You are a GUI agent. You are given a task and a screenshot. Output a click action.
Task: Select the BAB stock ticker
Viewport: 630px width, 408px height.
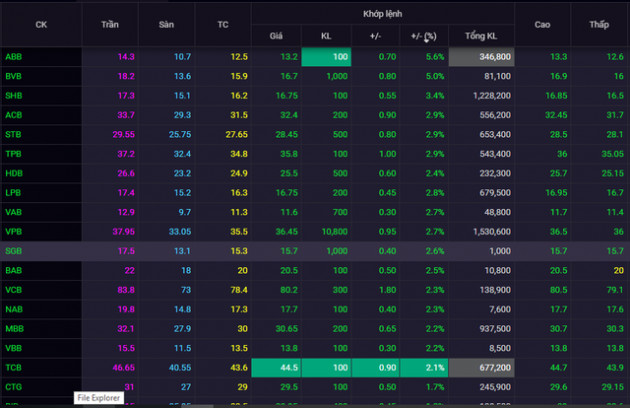[x=14, y=271]
